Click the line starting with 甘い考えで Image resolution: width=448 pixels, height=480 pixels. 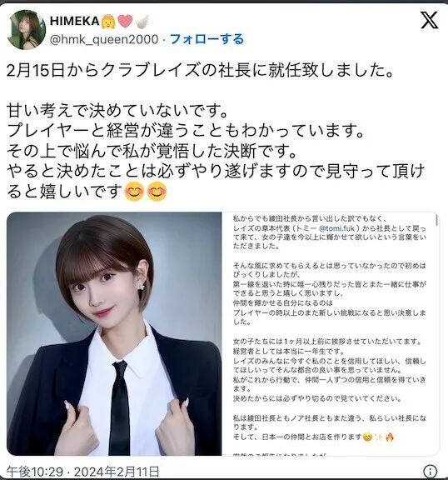click(117, 111)
